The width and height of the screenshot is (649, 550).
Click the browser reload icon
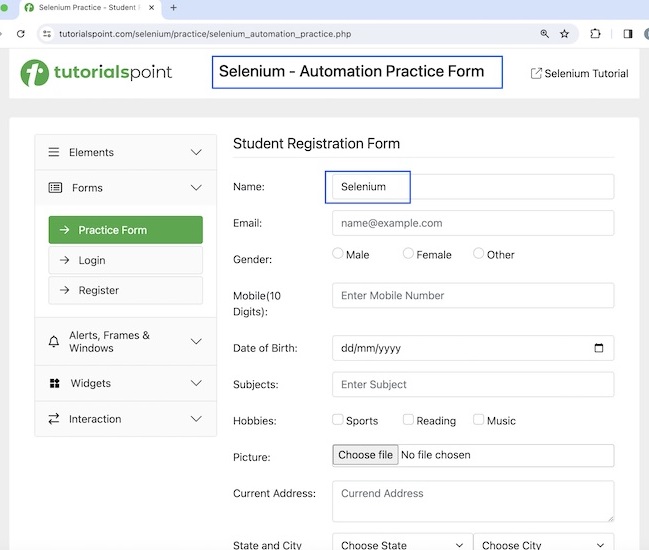click(20, 34)
